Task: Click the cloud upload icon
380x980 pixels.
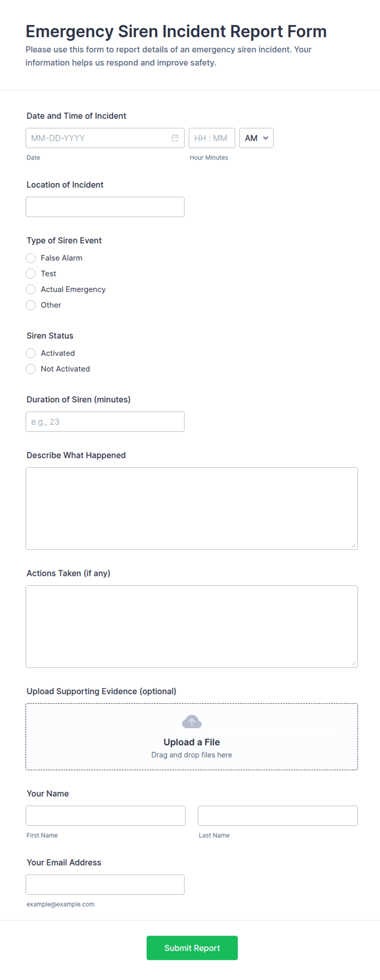Action: click(x=192, y=722)
